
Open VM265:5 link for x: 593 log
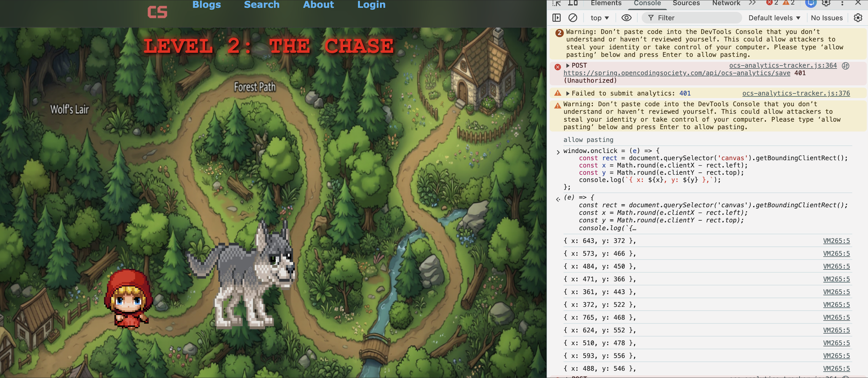coord(836,356)
